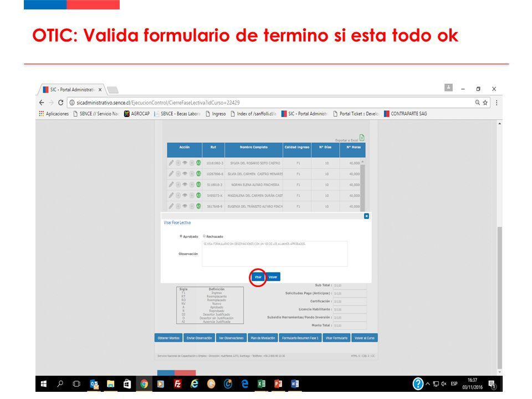Viewport: 532px width, 399px height.
Task: Open Outlook from the taskbar
Action: pos(94,383)
